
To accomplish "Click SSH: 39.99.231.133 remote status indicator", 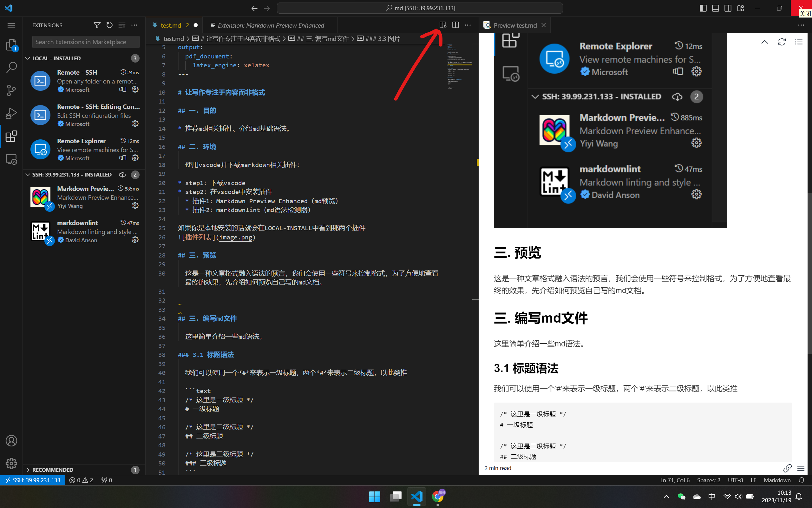I will (33, 480).
